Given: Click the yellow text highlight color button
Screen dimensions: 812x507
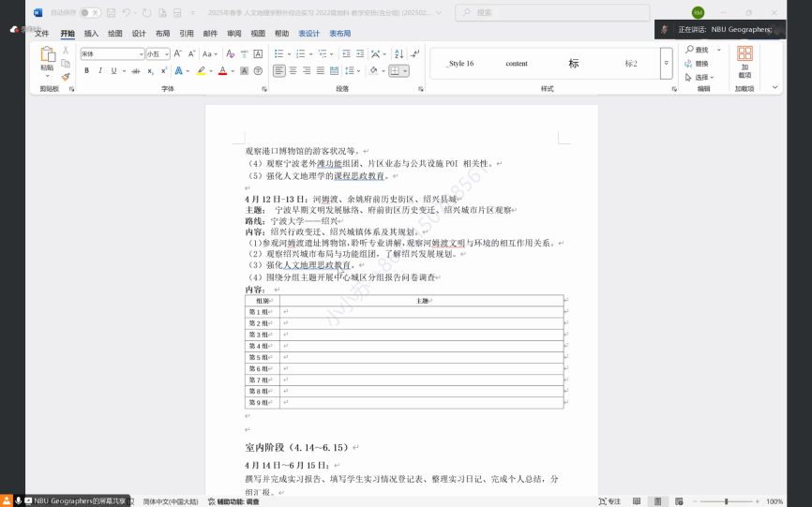Looking at the screenshot, I should [x=201, y=70].
